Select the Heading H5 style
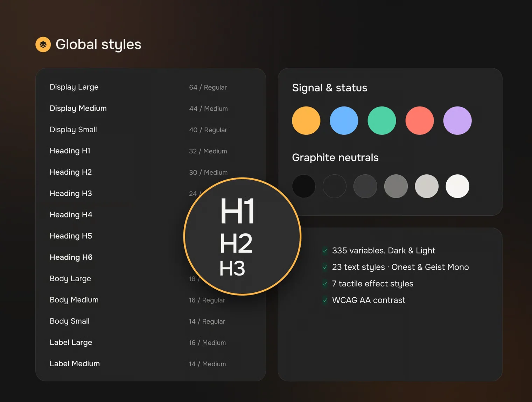 coord(71,236)
